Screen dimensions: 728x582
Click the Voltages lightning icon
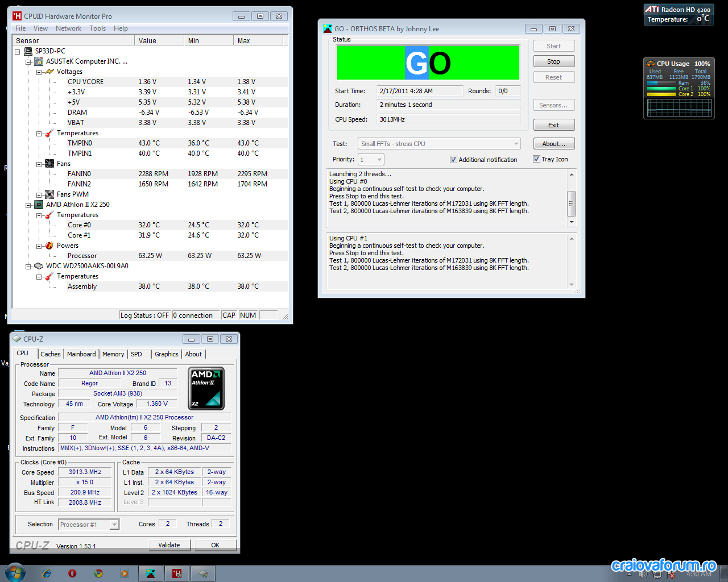pos(49,72)
